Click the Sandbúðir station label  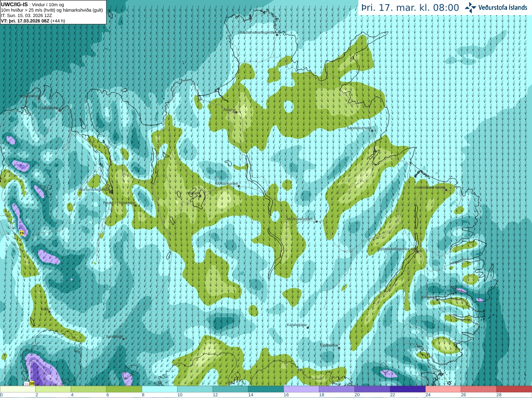[114, 337]
